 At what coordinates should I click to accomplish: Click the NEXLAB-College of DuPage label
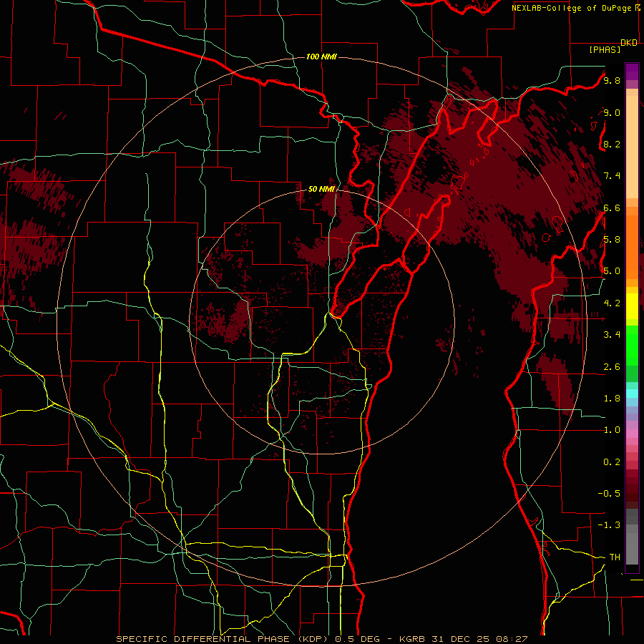(x=572, y=8)
